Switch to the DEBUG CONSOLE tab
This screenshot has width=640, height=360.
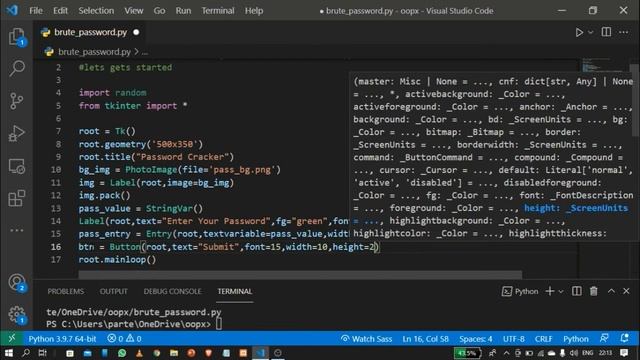[172, 291]
